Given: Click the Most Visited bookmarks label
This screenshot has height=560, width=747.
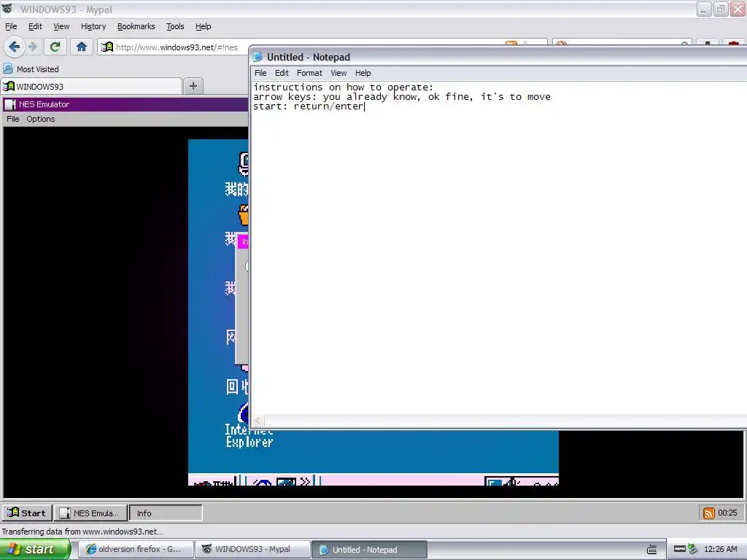Looking at the screenshot, I should (38, 69).
